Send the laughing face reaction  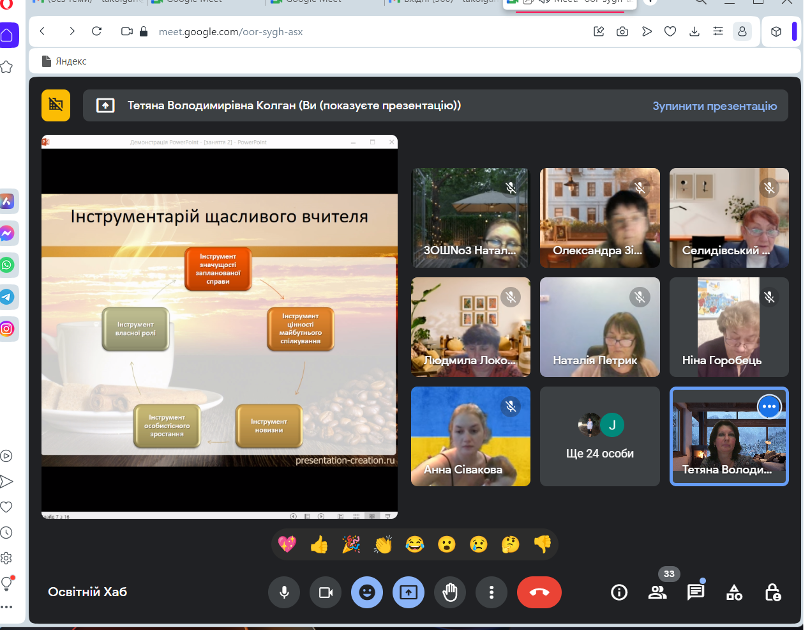(x=415, y=544)
